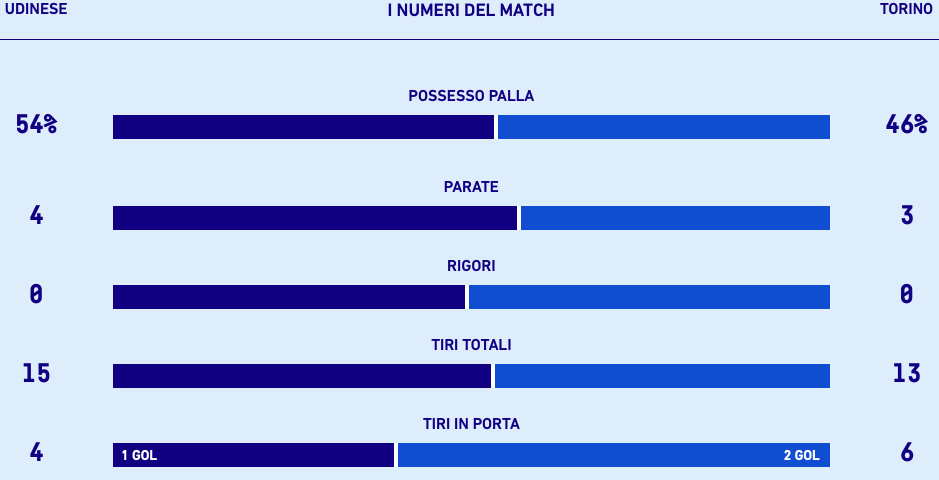Click Udinese's dark rigori bar segment
The width and height of the screenshot is (939, 480).
pyautogui.click(x=289, y=297)
